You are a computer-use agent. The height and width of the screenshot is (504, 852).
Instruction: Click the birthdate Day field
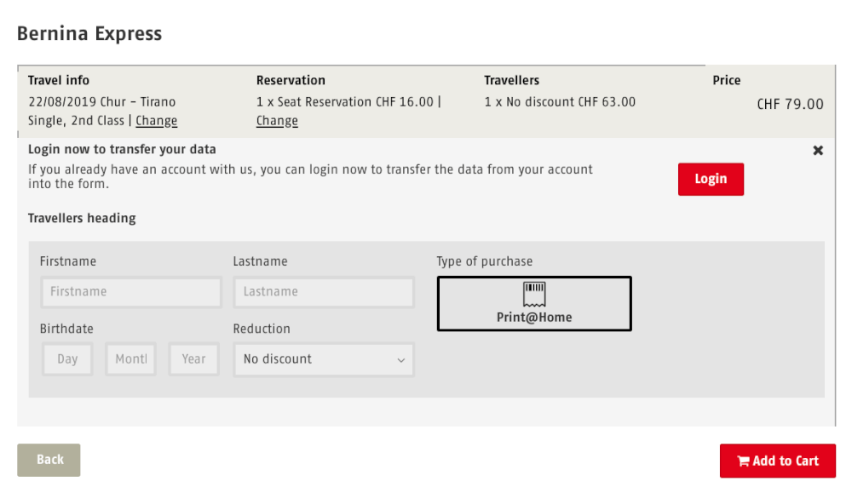click(67, 359)
